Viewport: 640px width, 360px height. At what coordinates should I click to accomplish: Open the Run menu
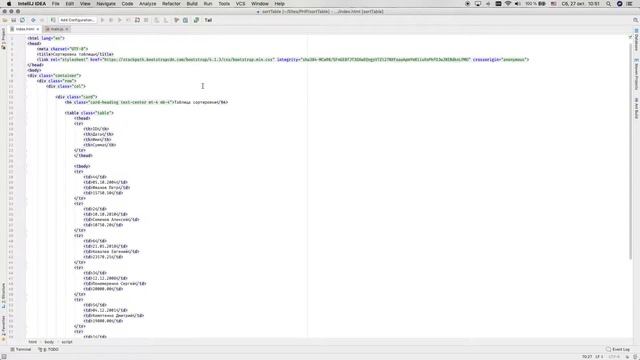coord(208,4)
